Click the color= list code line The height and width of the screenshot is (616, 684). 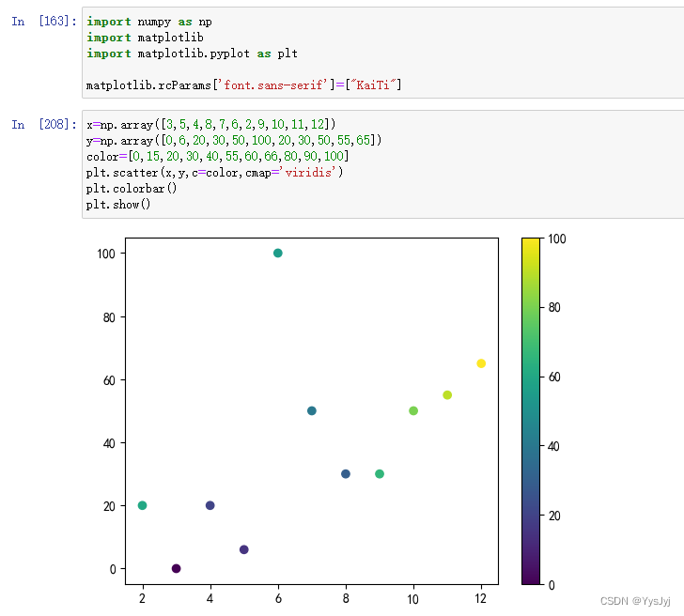218,156
